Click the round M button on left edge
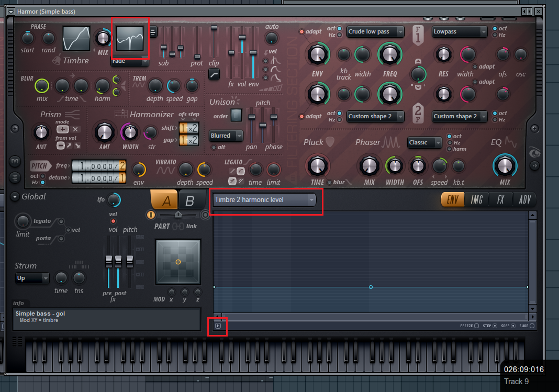 point(15,161)
